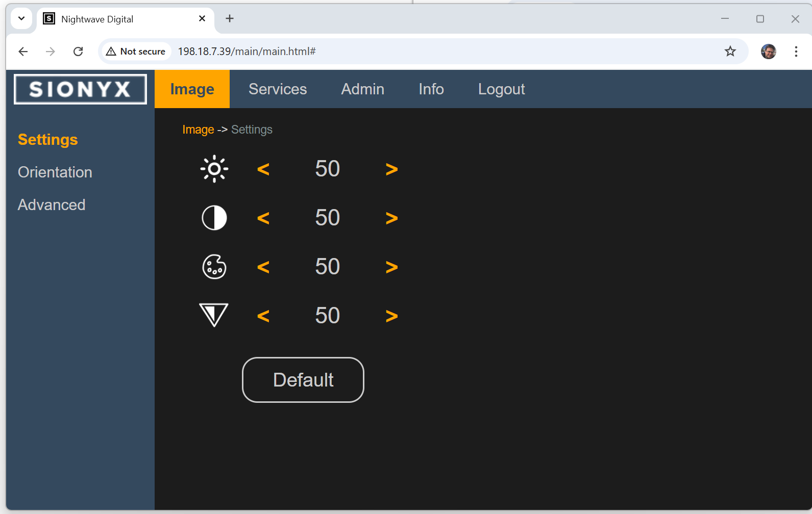812x514 pixels.
Task: Open the Chrome three-dot menu
Action: (796, 52)
